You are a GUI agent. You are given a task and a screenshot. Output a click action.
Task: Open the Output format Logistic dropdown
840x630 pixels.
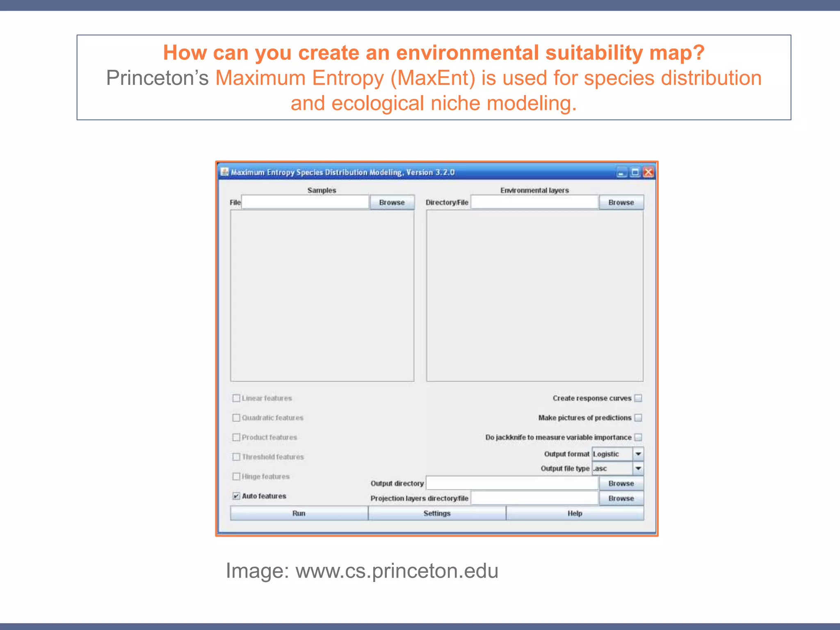pos(638,454)
